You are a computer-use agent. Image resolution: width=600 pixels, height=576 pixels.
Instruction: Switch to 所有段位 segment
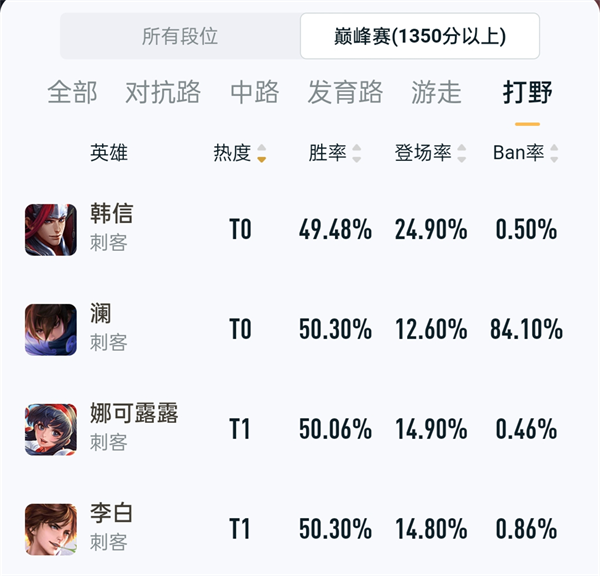tap(180, 36)
